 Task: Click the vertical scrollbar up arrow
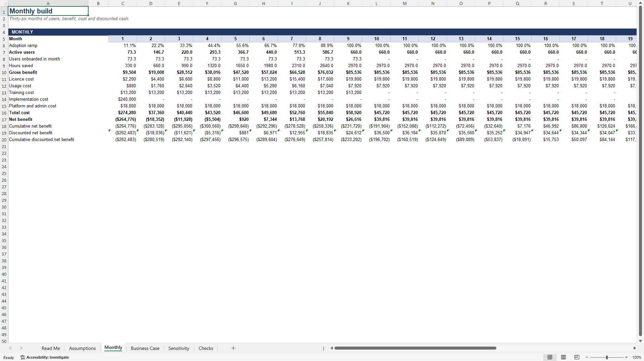pos(640,3)
